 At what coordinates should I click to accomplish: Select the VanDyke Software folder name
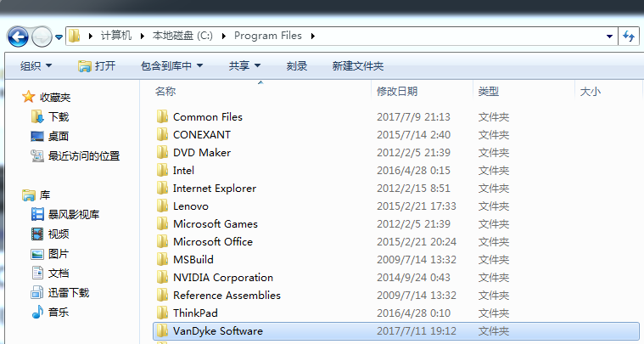click(x=218, y=331)
